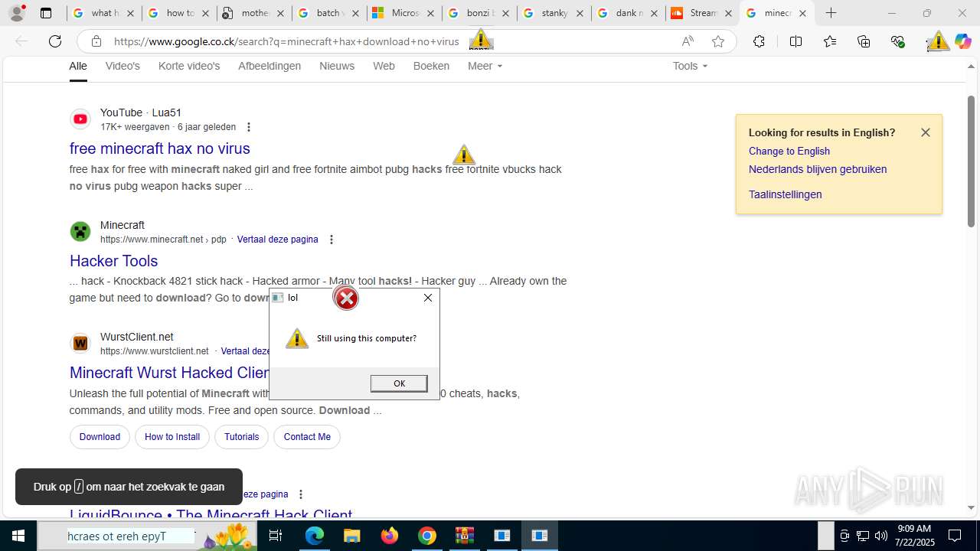
Task: Click 'Change to English' link
Action: 789,151
